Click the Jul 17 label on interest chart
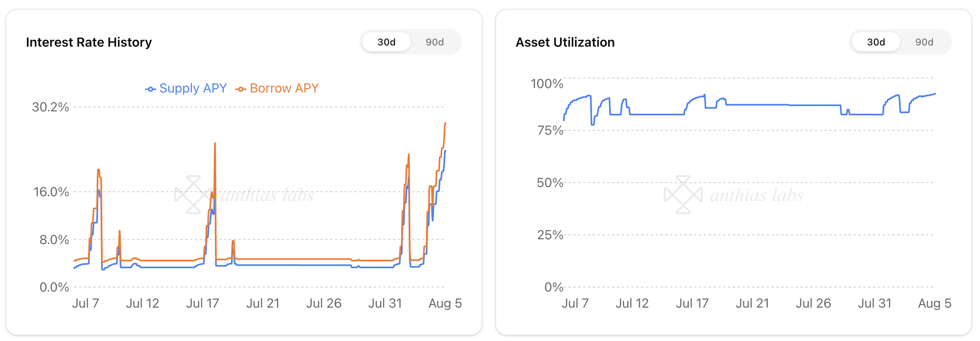The width and height of the screenshot is (980, 341). pyautogui.click(x=203, y=303)
